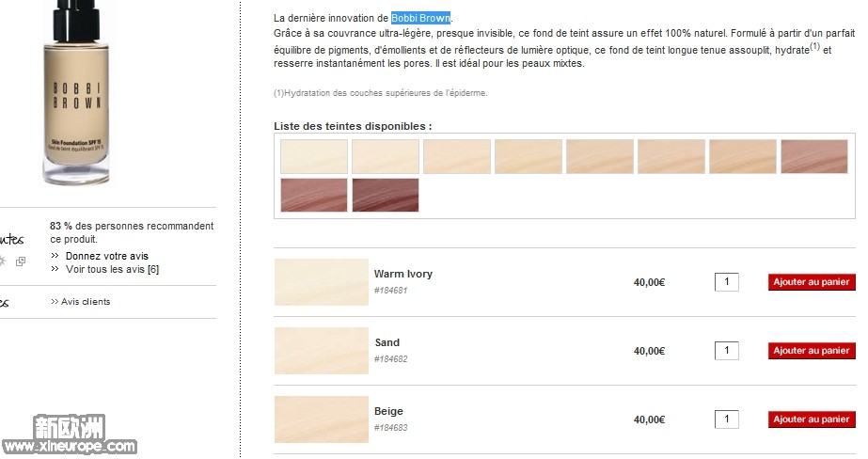This screenshot has width=868, height=459.
Task: Click the Beige quantity field
Action: pos(727,419)
